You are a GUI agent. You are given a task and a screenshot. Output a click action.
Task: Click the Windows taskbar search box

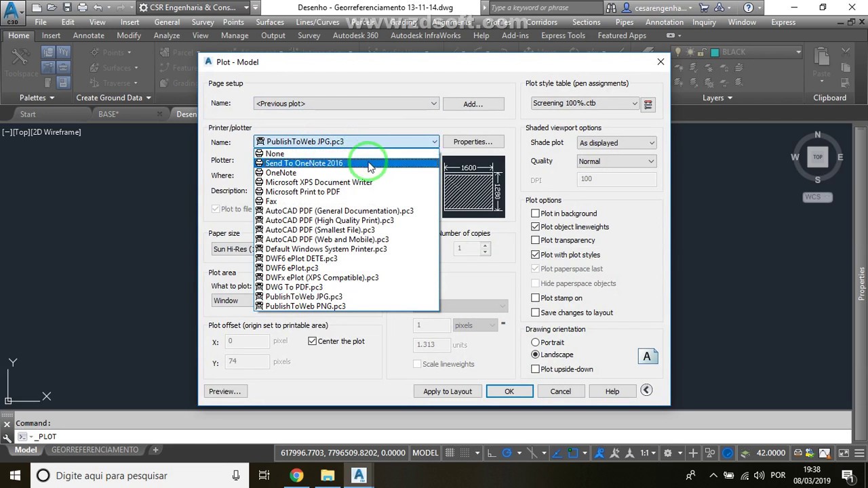[139, 475]
